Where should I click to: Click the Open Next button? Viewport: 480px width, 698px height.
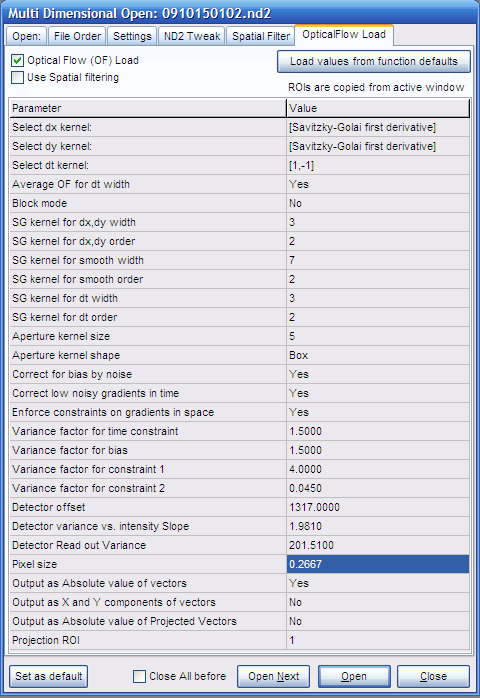[273, 677]
